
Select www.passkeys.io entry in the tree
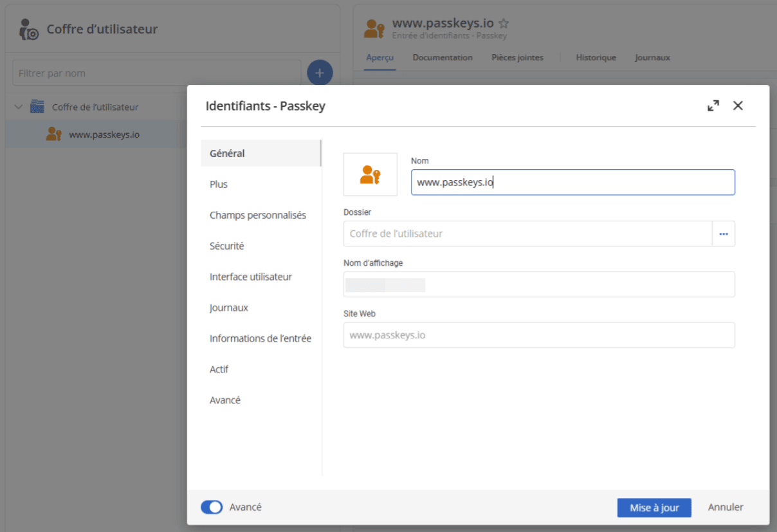104,134
